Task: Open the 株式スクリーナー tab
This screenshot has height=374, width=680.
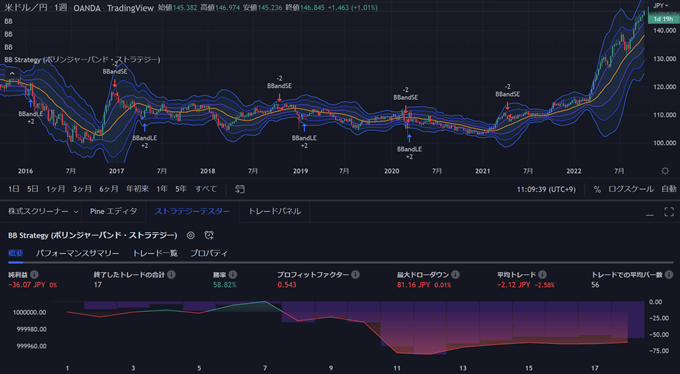Action: pos(38,211)
